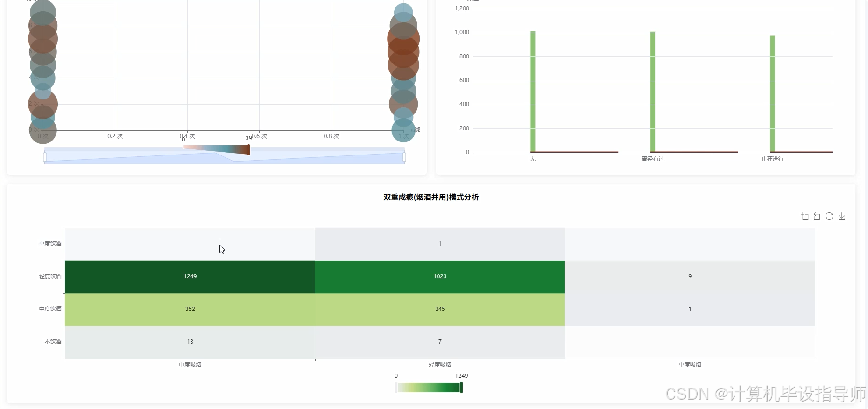
Task: Click the blue-to-brown gradient bar of scatter legend
Action: [216, 149]
